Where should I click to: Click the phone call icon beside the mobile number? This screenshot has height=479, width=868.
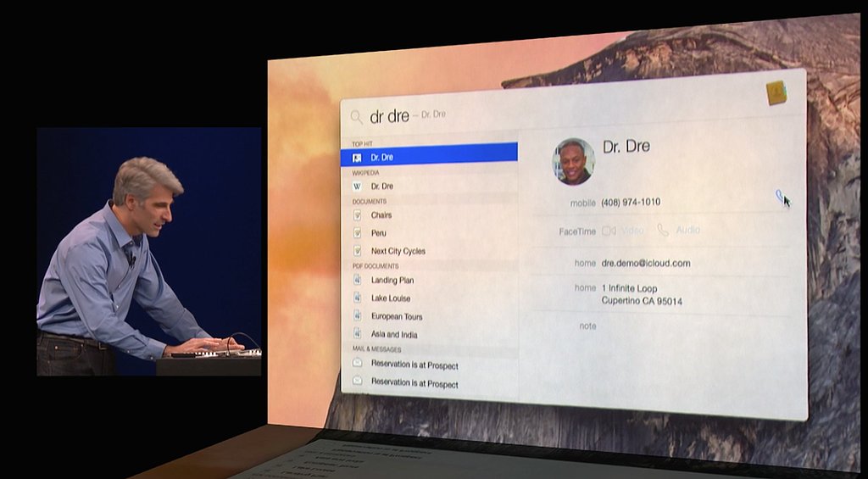click(780, 196)
